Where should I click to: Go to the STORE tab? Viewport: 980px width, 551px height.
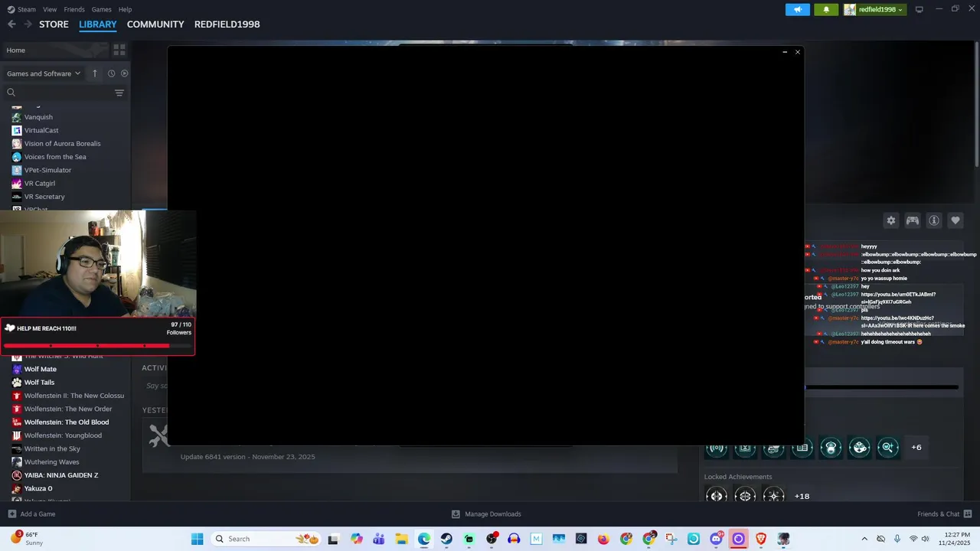click(54, 24)
